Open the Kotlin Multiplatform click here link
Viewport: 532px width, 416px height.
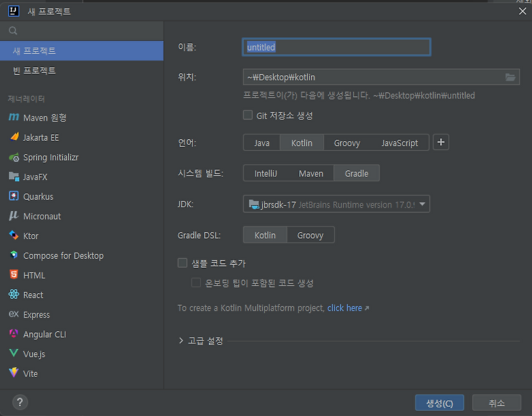[344, 308]
